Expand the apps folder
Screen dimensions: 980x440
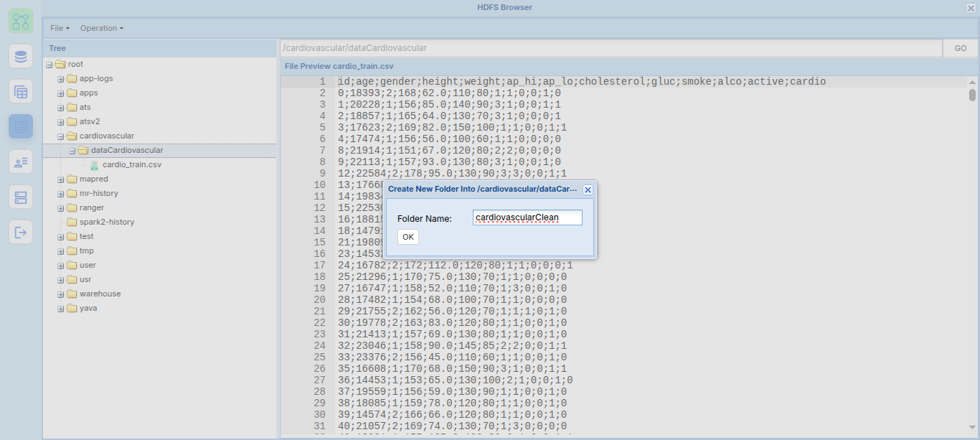pyautogui.click(x=61, y=93)
